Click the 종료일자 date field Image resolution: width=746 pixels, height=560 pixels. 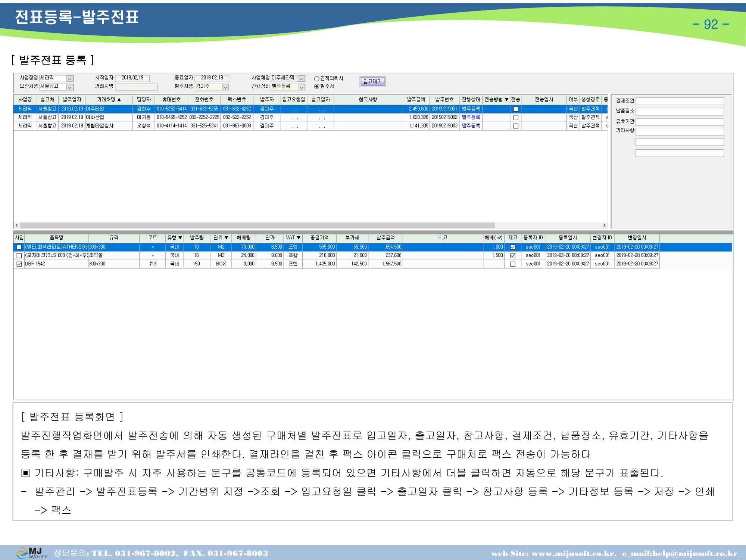212,78
